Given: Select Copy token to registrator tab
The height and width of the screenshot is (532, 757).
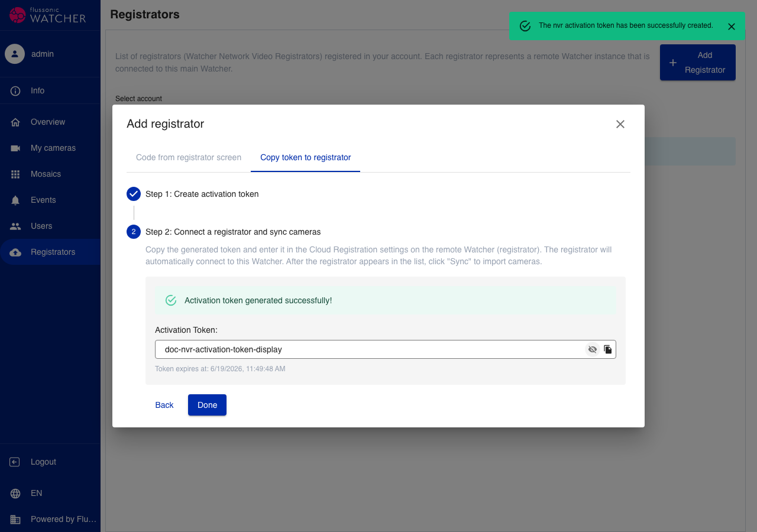Looking at the screenshot, I should 306,158.
